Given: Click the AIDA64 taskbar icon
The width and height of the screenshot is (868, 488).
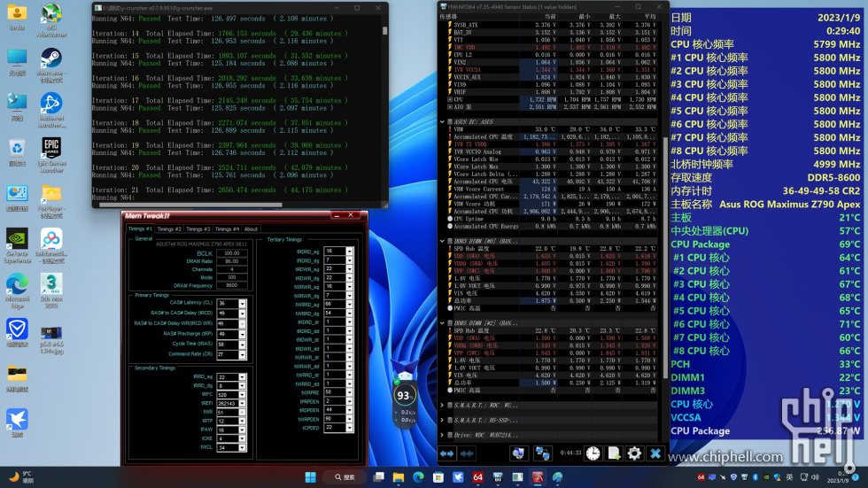Looking at the screenshot, I should tap(477, 477).
